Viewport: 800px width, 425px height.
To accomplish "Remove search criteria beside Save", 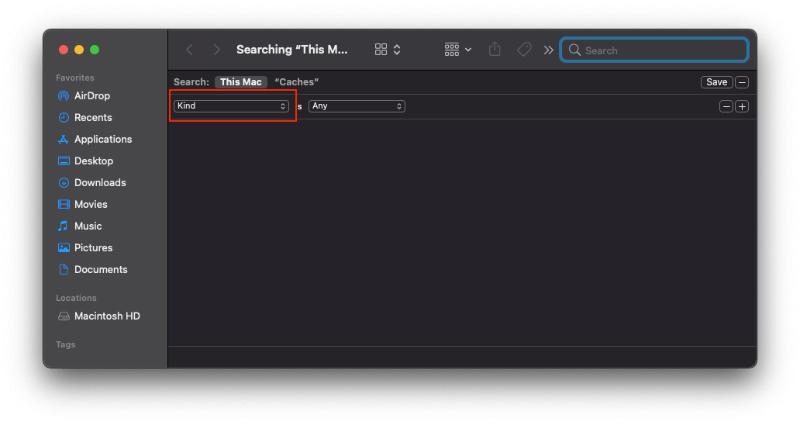I will coord(742,82).
